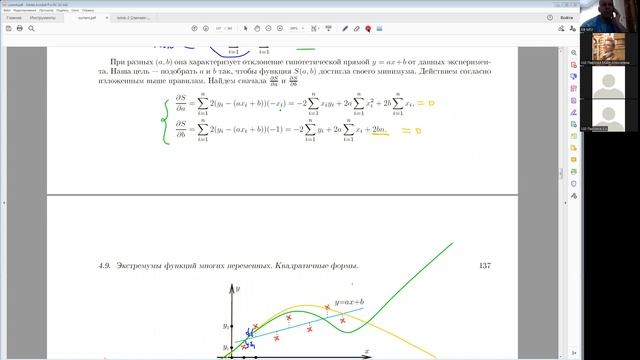
Task: Open the green print production tool
Action: click(x=573, y=172)
